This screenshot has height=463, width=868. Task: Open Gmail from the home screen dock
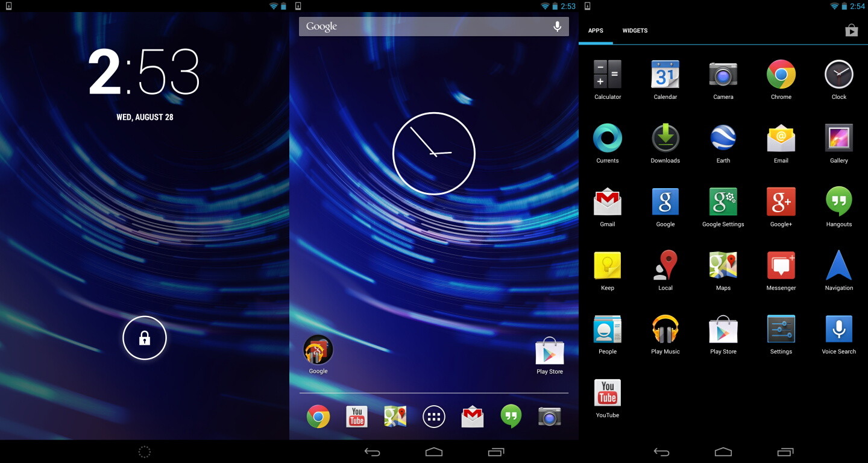coord(473,417)
